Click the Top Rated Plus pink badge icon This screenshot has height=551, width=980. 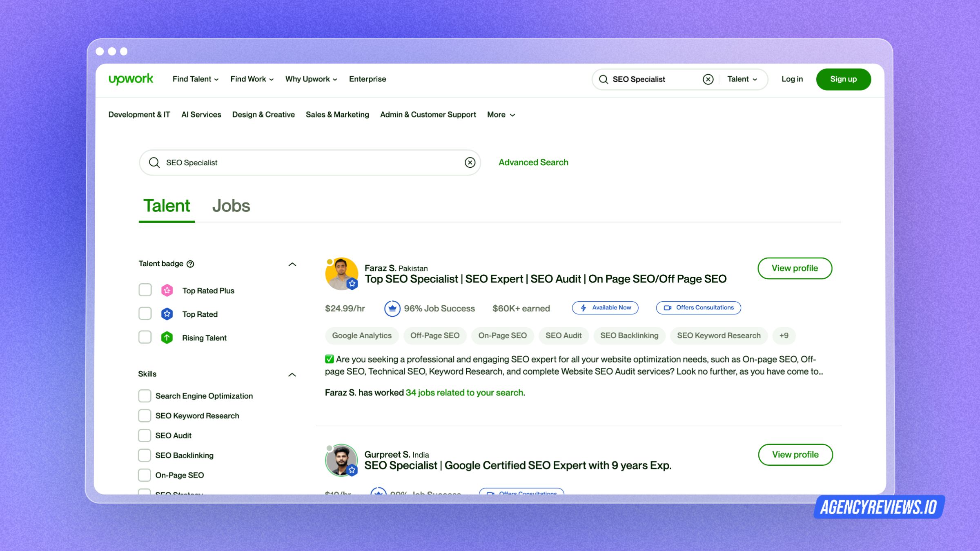point(167,290)
